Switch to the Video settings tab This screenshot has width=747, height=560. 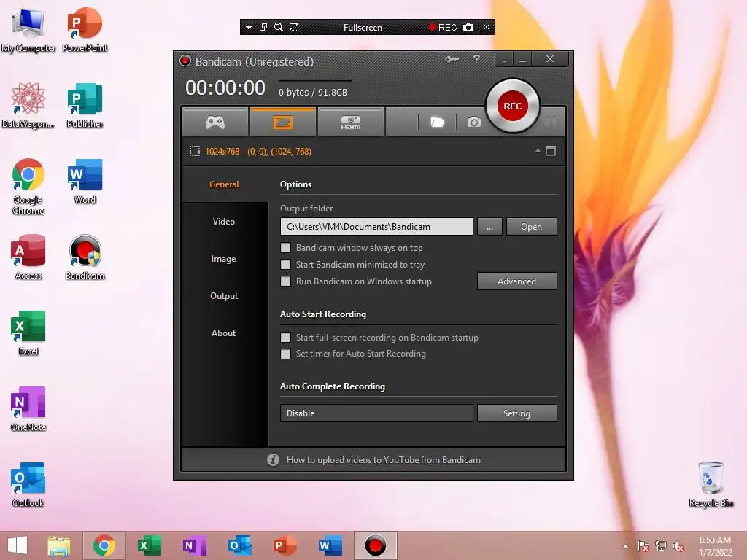pyautogui.click(x=224, y=222)
